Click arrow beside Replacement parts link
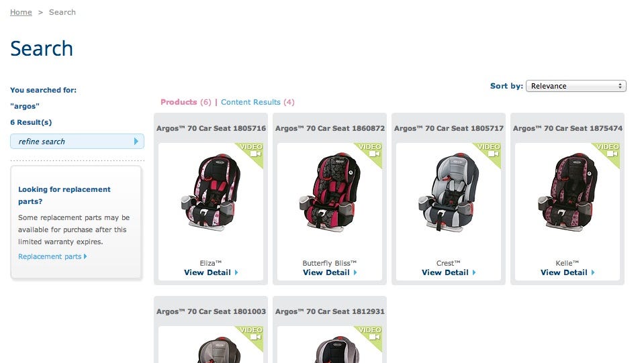 (85, 256)
